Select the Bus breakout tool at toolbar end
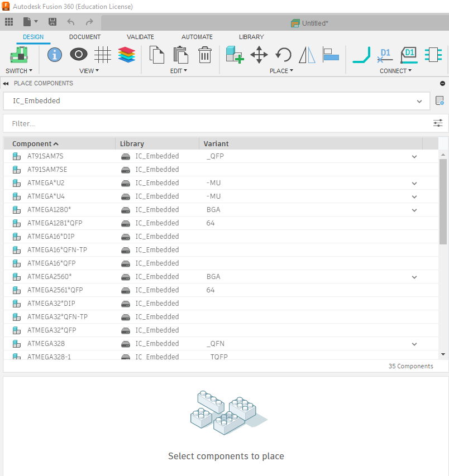The height and width of the screenshot is (476, 449). coord(433,55)
